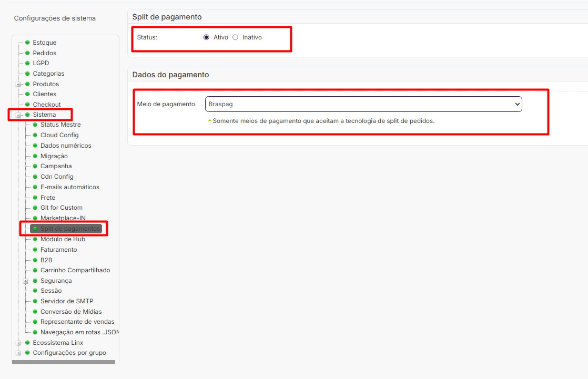Click the green dot beside Cloud Config
588x379 pixels.
pyautogui.click(x=35, y=135)
